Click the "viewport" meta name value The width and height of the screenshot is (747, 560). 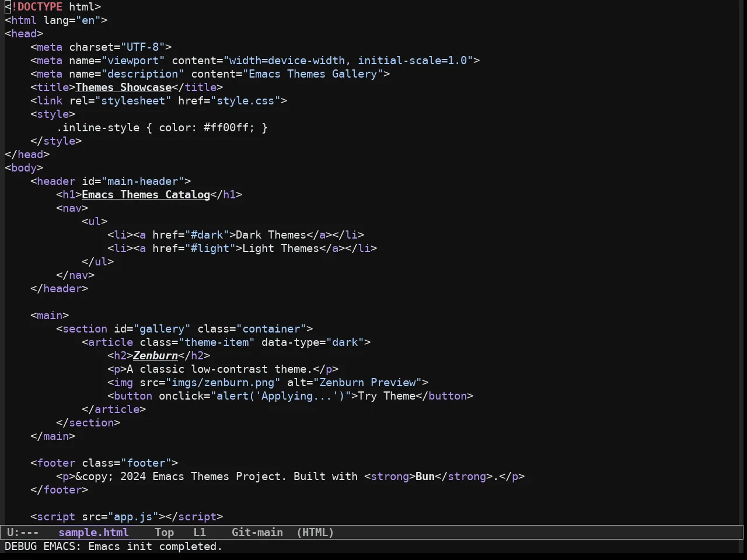pos(133,61)
